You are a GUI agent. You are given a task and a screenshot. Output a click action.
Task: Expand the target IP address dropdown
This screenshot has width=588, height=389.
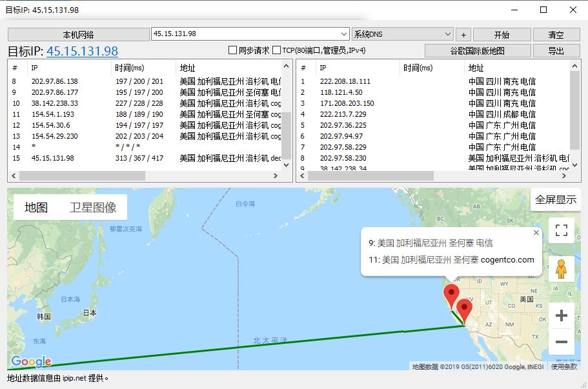pyautogui.click(x=343, y=34)
